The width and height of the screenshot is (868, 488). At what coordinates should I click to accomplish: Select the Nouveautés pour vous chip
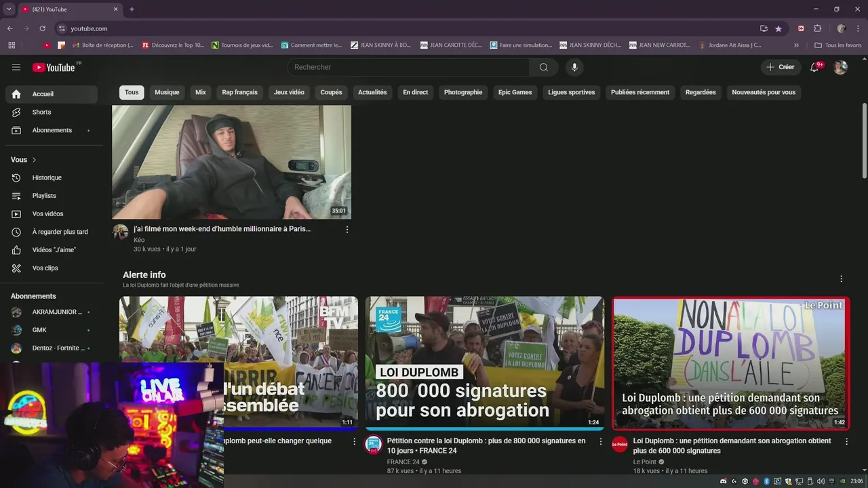764,92
